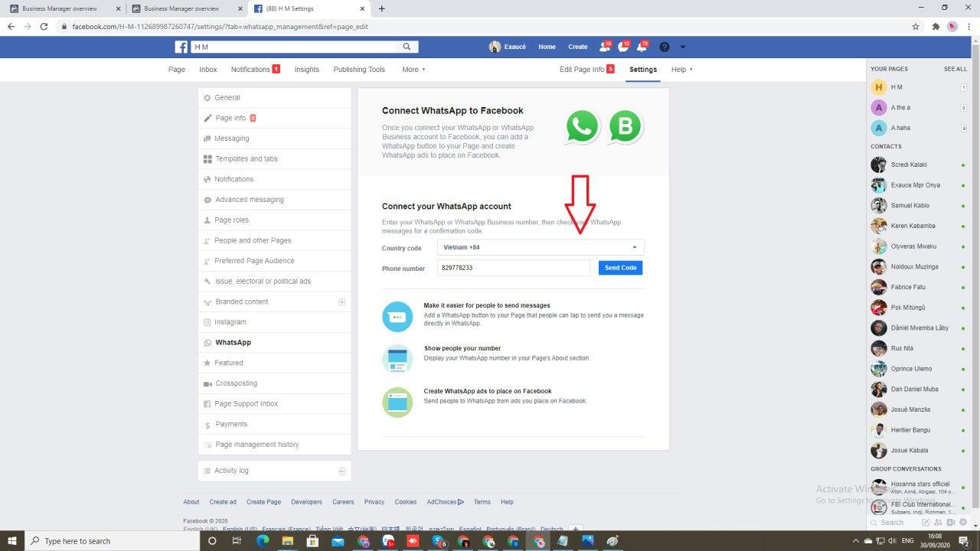Open Microsoft Edge from the taskbar
The width and height of the screenshot is (980, 551).
pyautogui.click(x=263, y=541)
